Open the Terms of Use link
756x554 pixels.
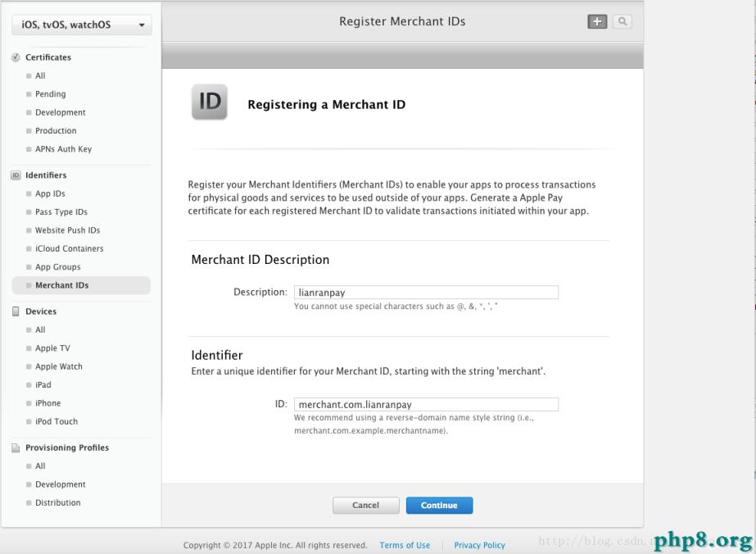[x=405, y=545]
